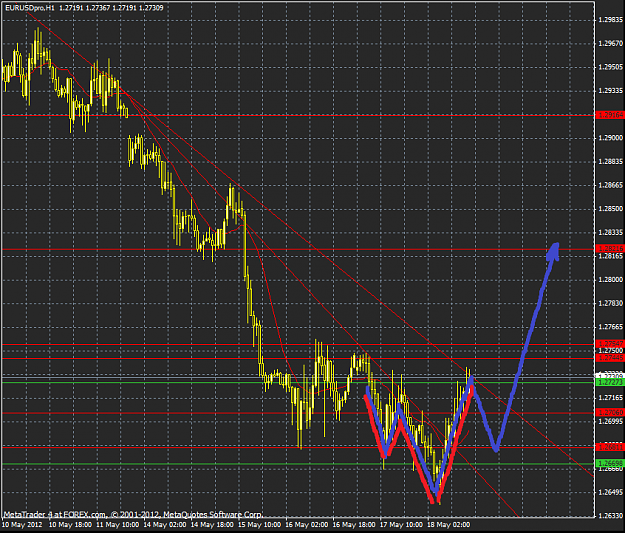Click the 15 May 10:00 time label
The width and height of the screenshot is (625, 533).
click(259, 524)
